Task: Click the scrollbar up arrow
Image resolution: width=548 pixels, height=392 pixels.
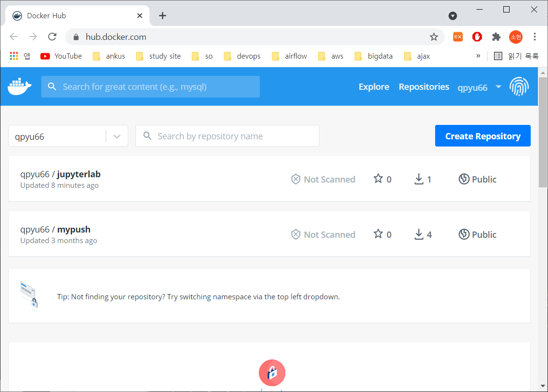Action: (543, 73)
